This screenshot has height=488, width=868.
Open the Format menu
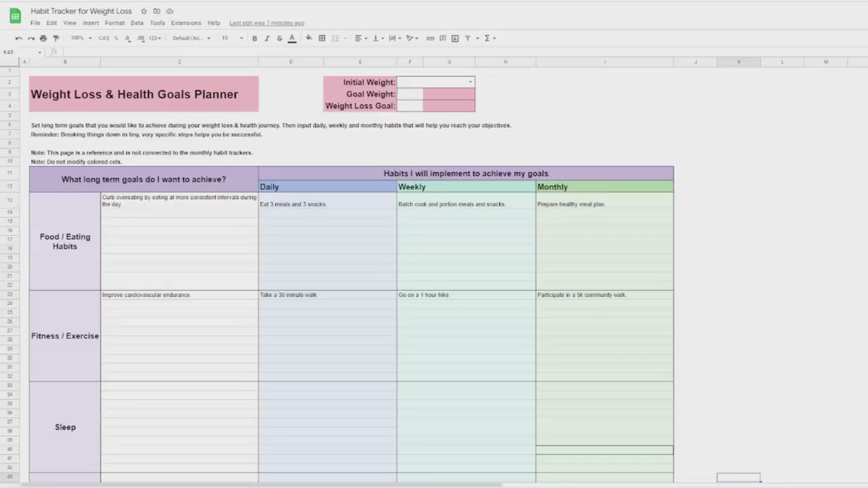click(x=115, y=23)
